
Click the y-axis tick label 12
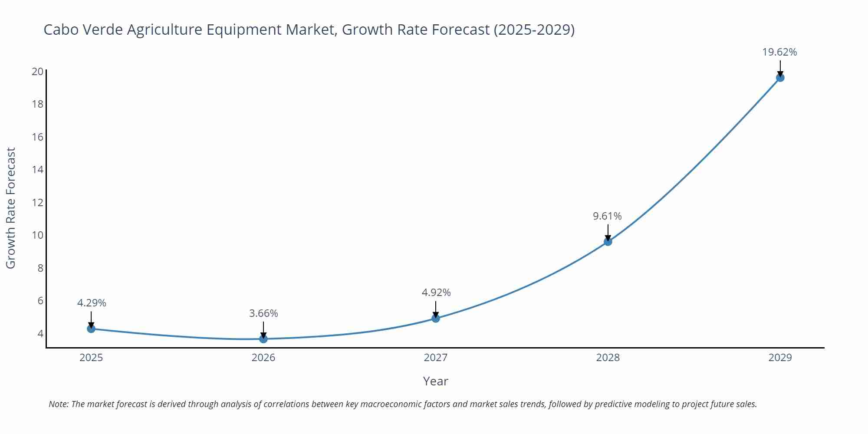point(38,202)
